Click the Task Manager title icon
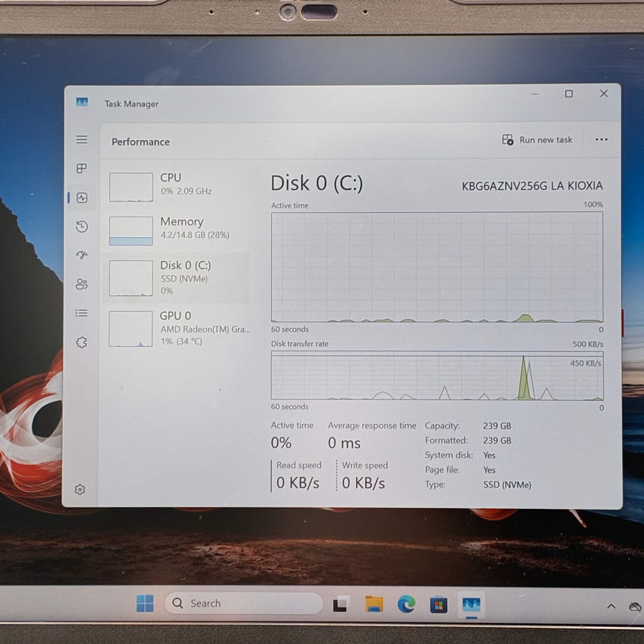The height and width of the screenshot is (644, 644). click(x=82, y=102)
